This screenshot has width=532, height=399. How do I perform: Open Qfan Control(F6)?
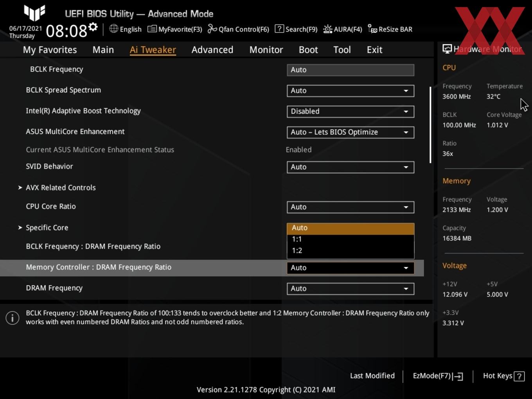pos(238,29)
